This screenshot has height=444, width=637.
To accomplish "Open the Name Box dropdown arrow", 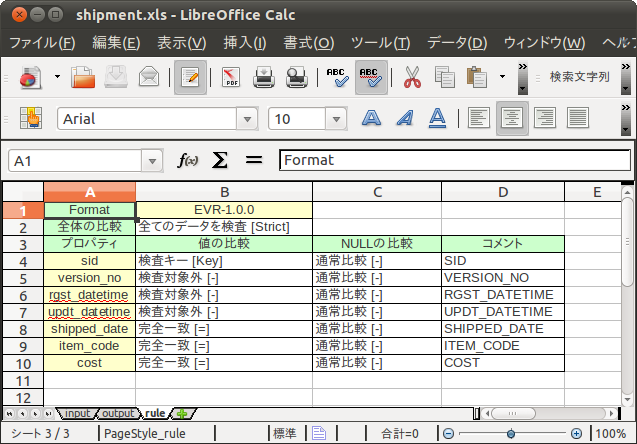I will [152, 161].
